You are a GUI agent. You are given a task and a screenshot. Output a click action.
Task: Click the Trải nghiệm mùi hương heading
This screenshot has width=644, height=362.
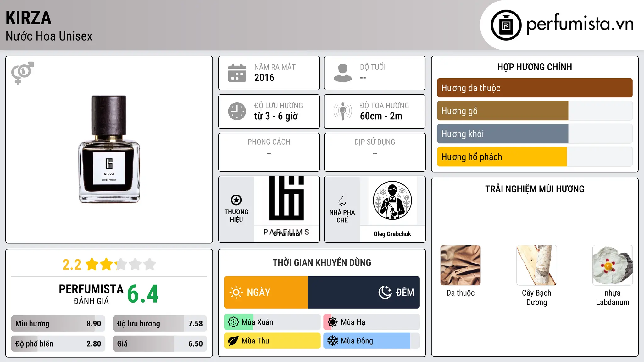(535, 189)
